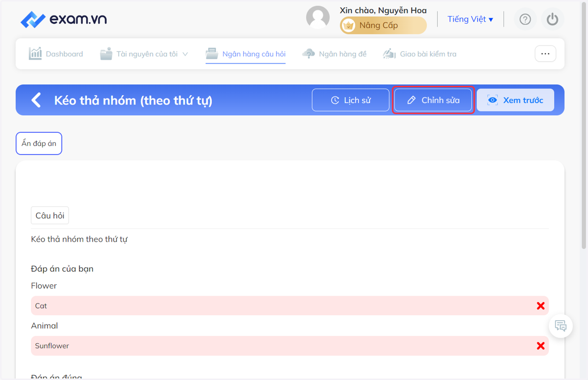Viewport: 588px width, 380px height.
Task: Click the Tài nguyên của tôi folder icon
Action: pos(106,53)
